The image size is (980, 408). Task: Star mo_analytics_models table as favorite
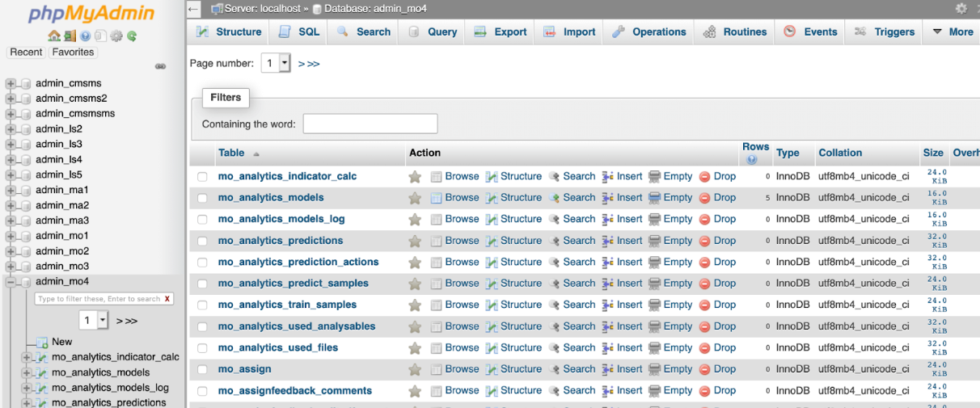pos(415,198)
